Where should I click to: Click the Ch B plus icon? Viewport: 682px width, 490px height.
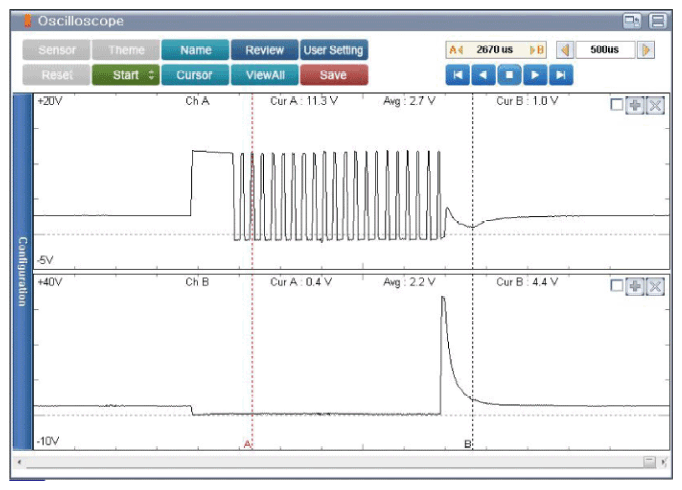click(635, 286)
